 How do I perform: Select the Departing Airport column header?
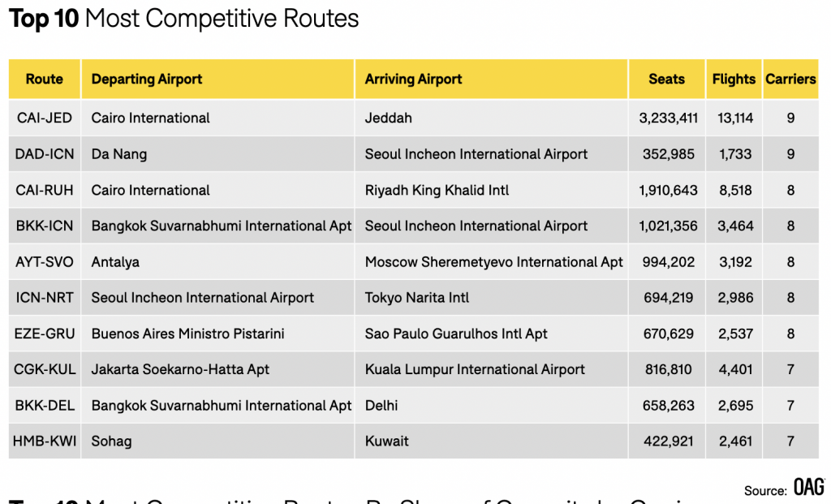(147, 79)
